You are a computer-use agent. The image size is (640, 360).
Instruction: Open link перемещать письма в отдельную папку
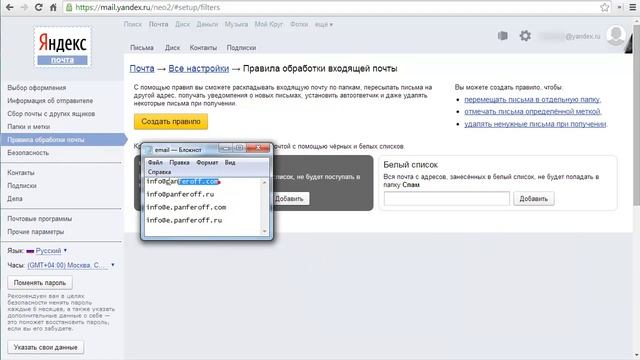click(532, 100)
